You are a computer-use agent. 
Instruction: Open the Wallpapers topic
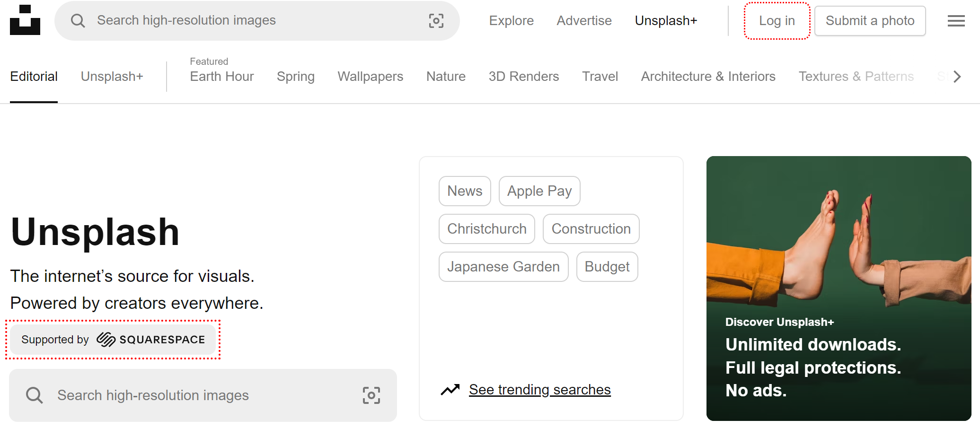click(370, 77)
